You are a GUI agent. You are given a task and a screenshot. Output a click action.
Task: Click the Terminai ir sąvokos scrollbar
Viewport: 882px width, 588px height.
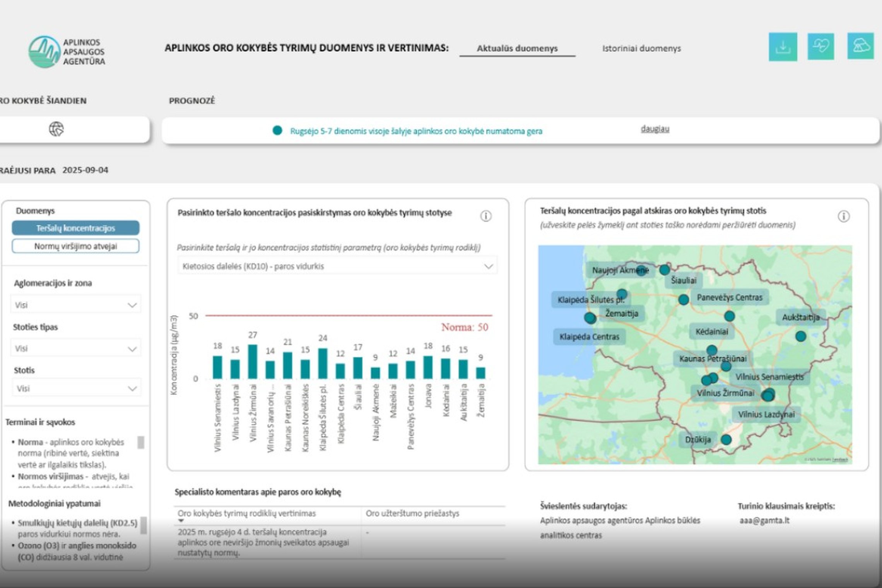point(141,442)
